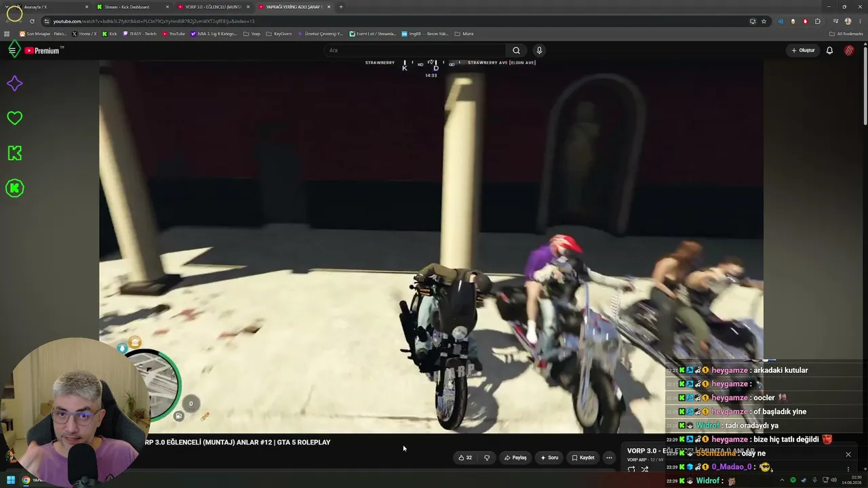Screen dimensions: 868x488
Task: Open the Vorp bookmarks folder
Action: click(x=252, y=34)
